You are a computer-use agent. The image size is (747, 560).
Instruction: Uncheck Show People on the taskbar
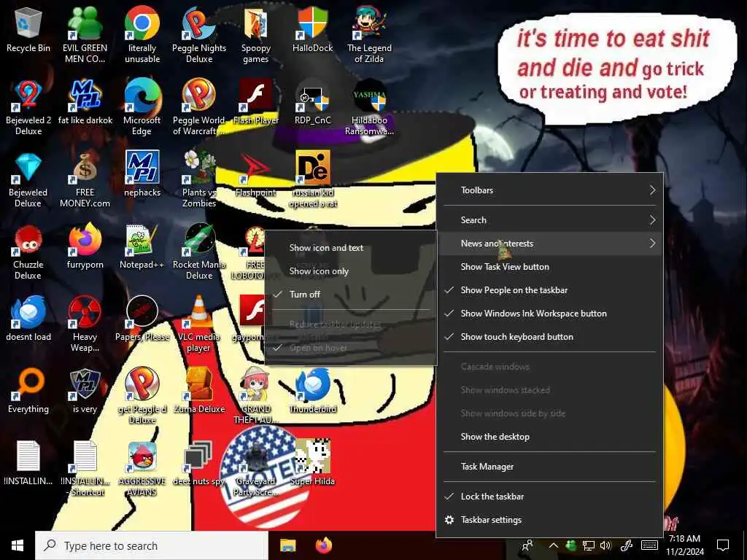coord(550,290)
